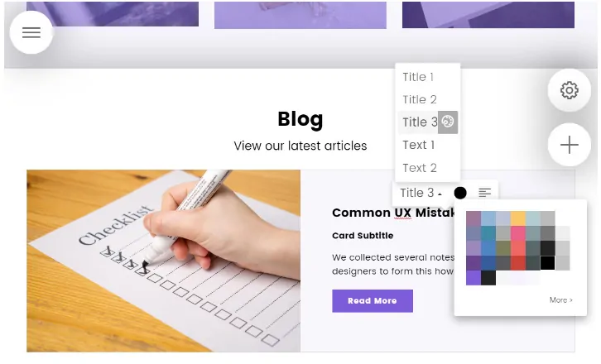Viewport: 601px width, 364px height.
Task: Open block settings gear icon
Action: (570, 90)
